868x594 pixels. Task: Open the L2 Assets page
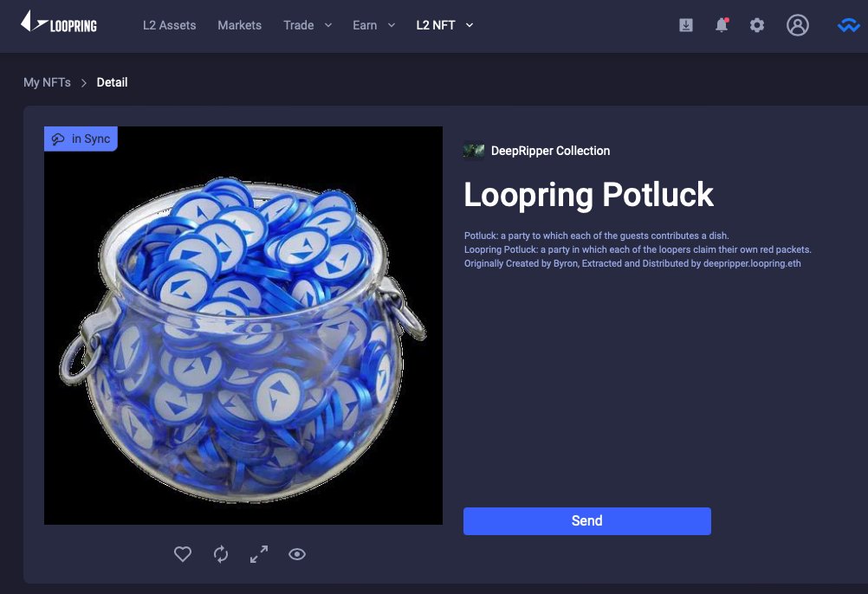(169, 25)
